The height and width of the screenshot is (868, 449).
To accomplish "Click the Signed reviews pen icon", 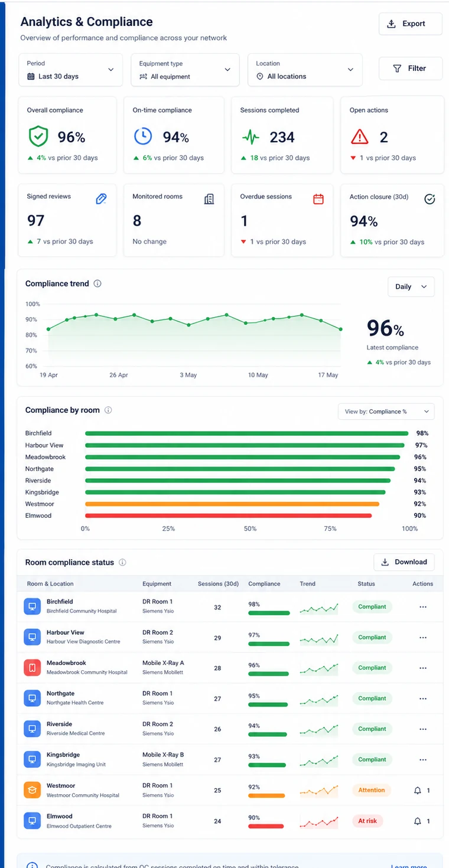I will [101, 199].
